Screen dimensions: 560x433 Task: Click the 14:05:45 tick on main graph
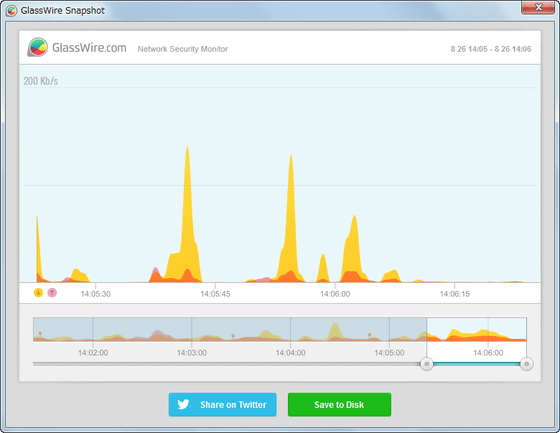pyautogui.click(x=215, y=294)
